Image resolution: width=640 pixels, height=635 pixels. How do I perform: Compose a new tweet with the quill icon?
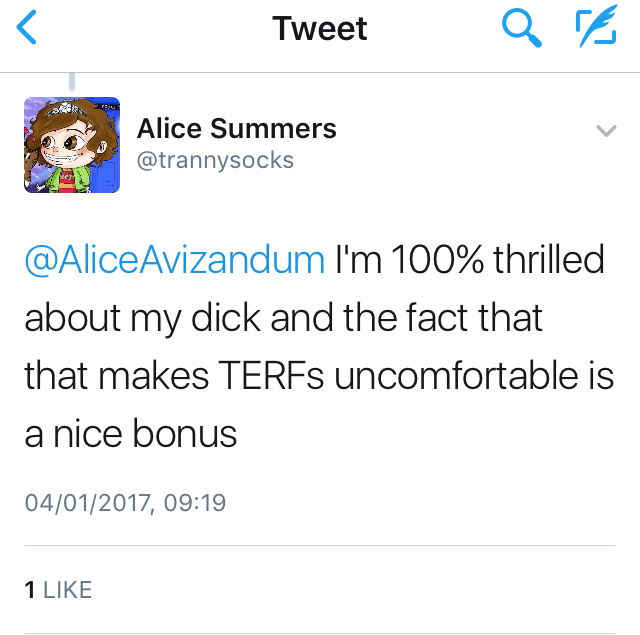597,28
